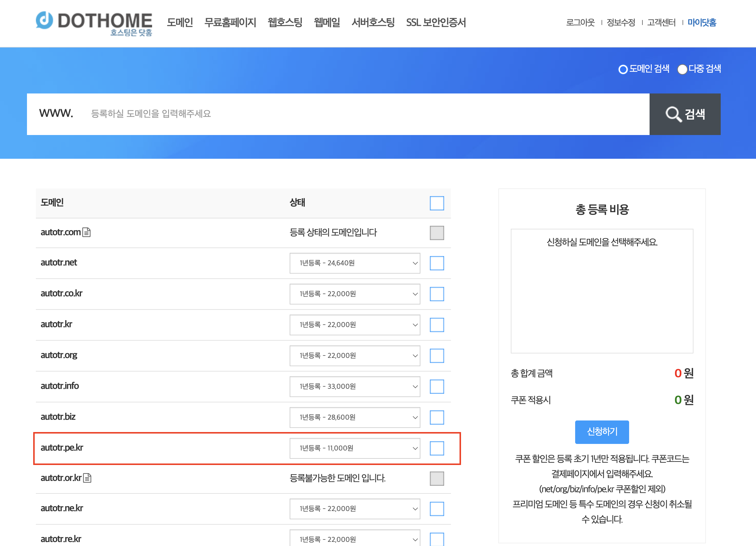Viewport: 756px width, 546px height.
Task: Open document icon next to autotr.or.kr
Action: (x=87, y=478)
